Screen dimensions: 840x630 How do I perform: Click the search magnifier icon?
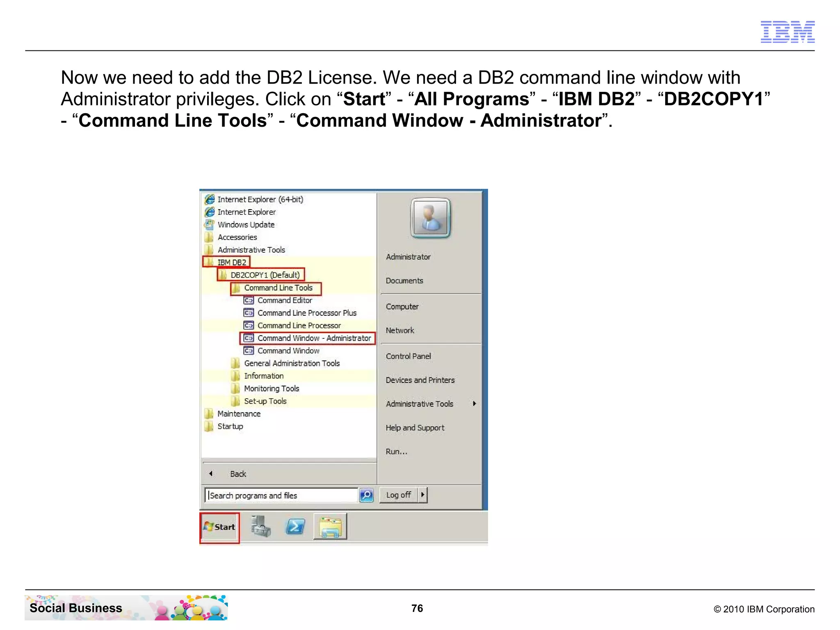click(366, 495)
